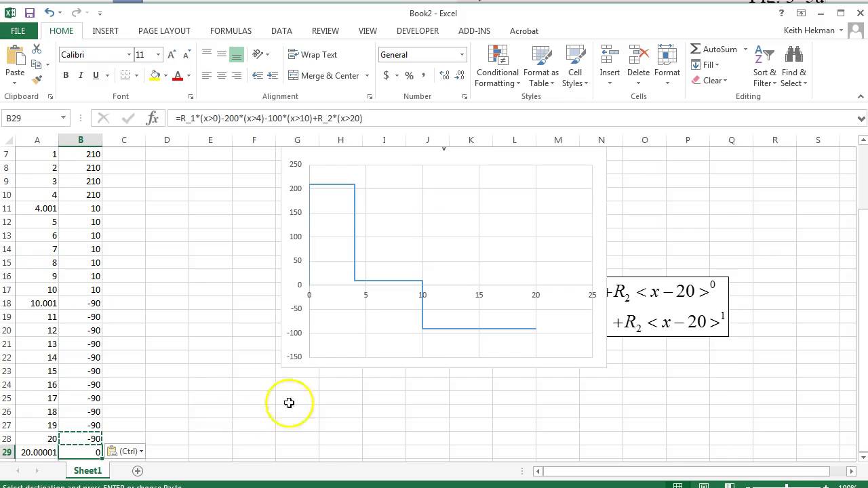The width and height of the screenshot is (868, 488).
Task: Toggle Bottom Align vertical alignment
Action: click(x=237, y=55)
